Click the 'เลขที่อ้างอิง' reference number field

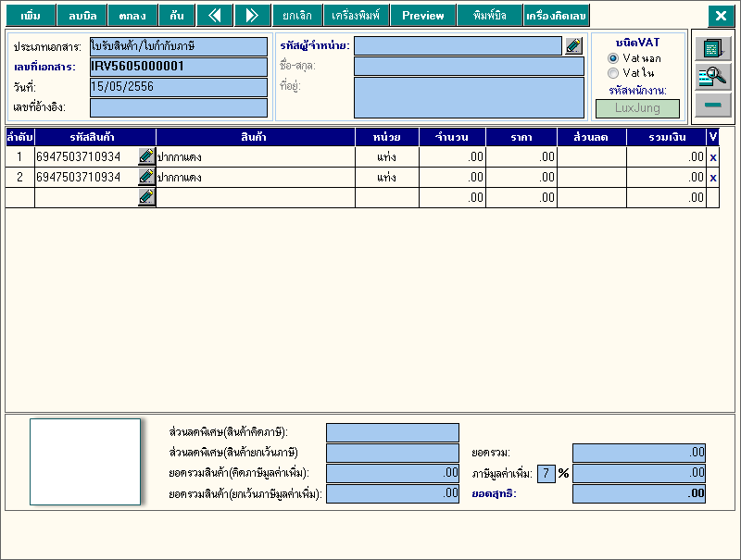click(x=178, y=107)
